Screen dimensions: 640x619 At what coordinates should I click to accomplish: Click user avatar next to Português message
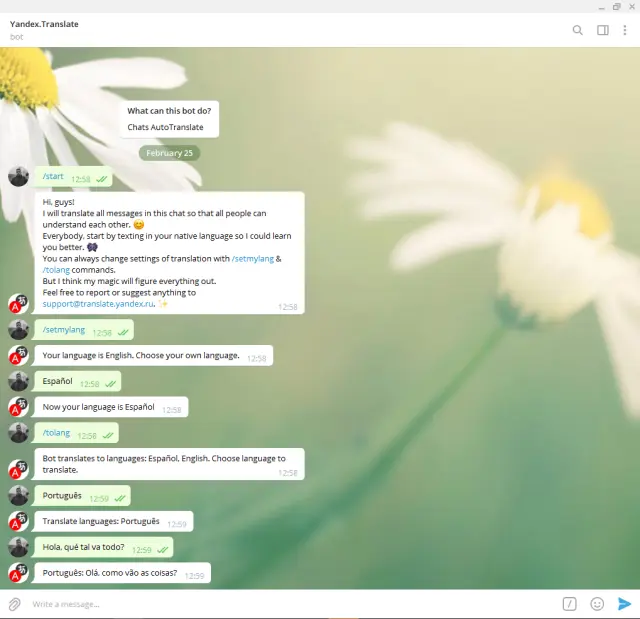click(18, 495)
